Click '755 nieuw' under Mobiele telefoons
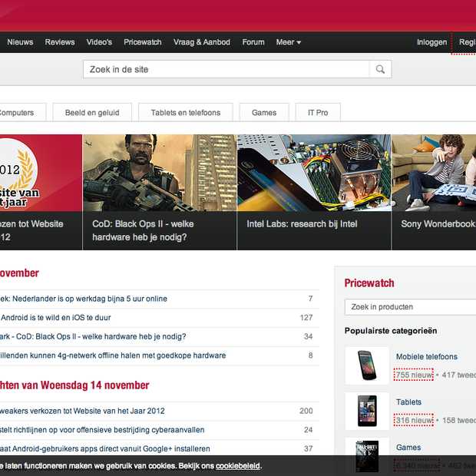476x476 pixels. pyautogui.click(x=414, y=375)
